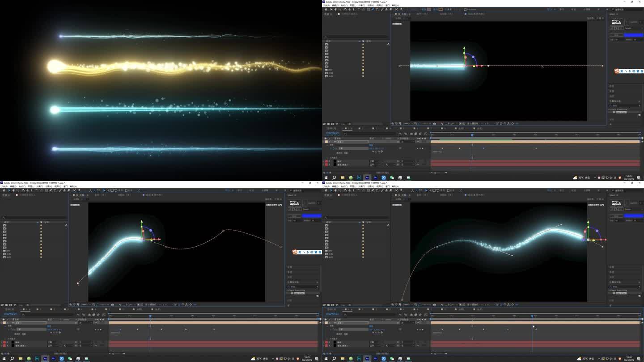Open layer 2 blend mode dropdown, top-right timeline

375,161
